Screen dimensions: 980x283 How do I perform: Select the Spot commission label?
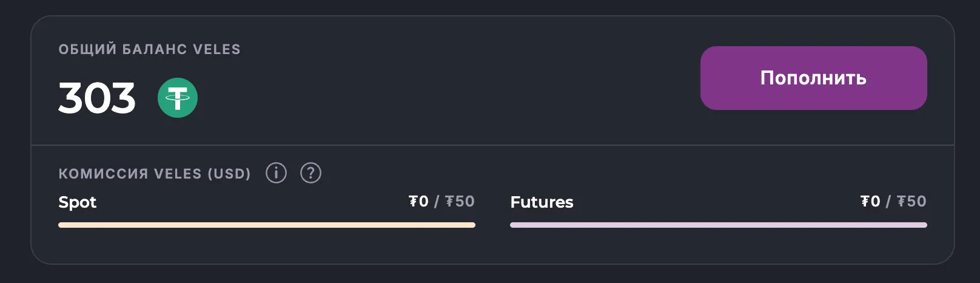[x=78, y=202]
